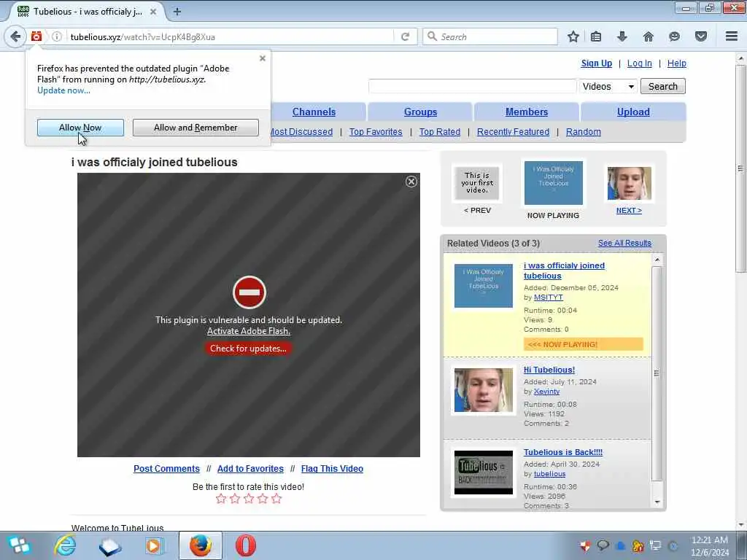Open a new tab with plus icon
The image size is (747, 560).
tap(177, 12)
